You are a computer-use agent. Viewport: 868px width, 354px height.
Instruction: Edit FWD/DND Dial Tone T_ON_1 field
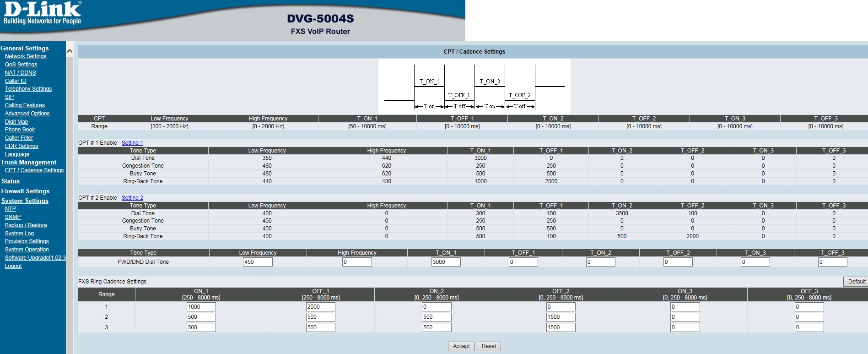[x=446, y=262]
